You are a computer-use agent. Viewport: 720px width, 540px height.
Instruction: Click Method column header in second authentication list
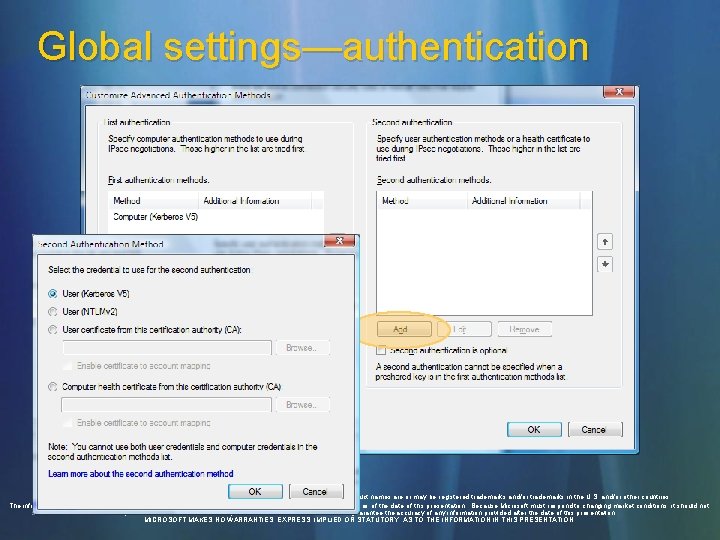pos(422,201)
